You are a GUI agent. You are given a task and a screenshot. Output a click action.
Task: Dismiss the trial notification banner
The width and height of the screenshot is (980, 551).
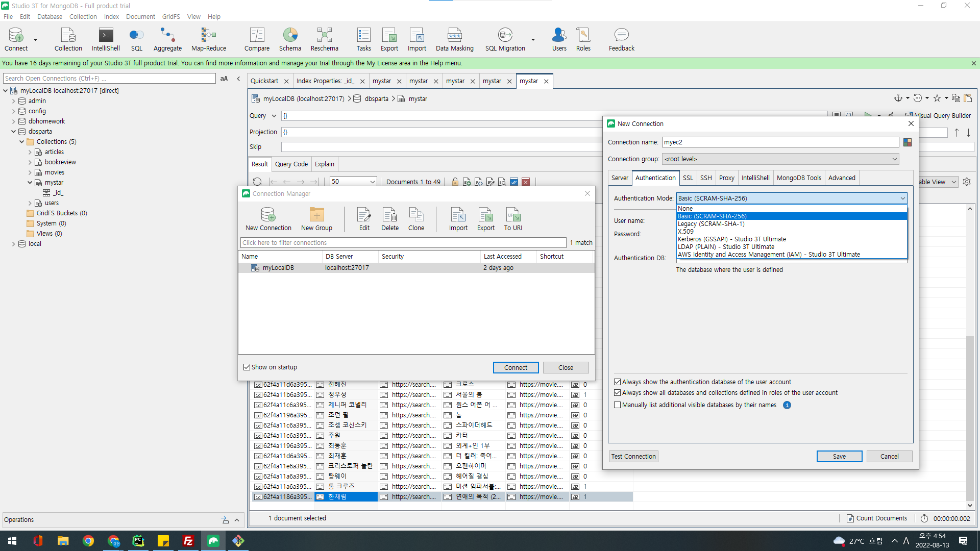[973, 63]
